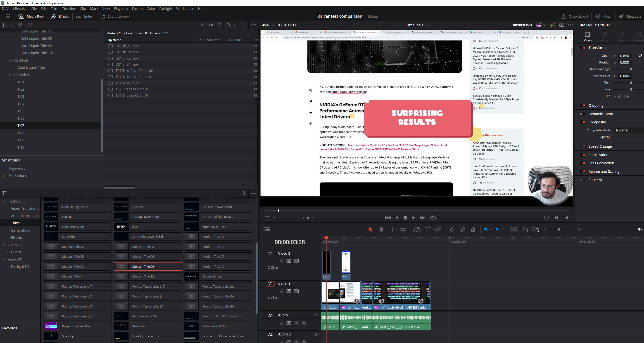This screenshot has height=343, width=644.
Task: Enable the Dynamic Zoom toggle
Action: [583, 114]
